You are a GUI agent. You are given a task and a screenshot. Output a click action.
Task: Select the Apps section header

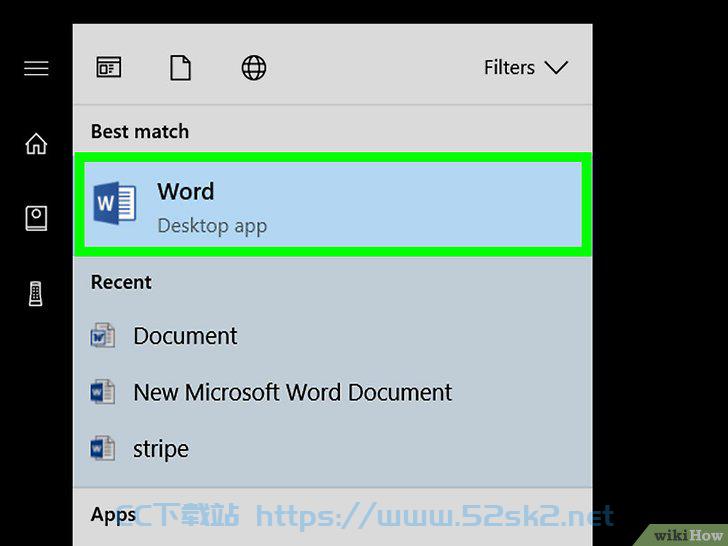pos(113,514)
